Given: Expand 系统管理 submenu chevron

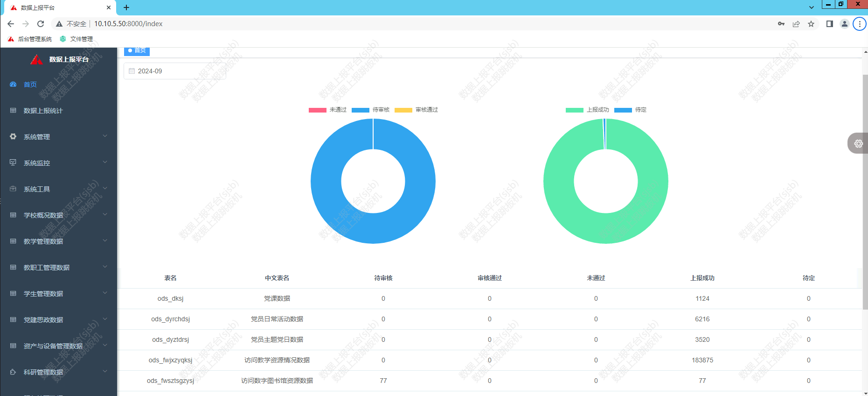Looking at the screenshot, I should [x=105, y=136].
